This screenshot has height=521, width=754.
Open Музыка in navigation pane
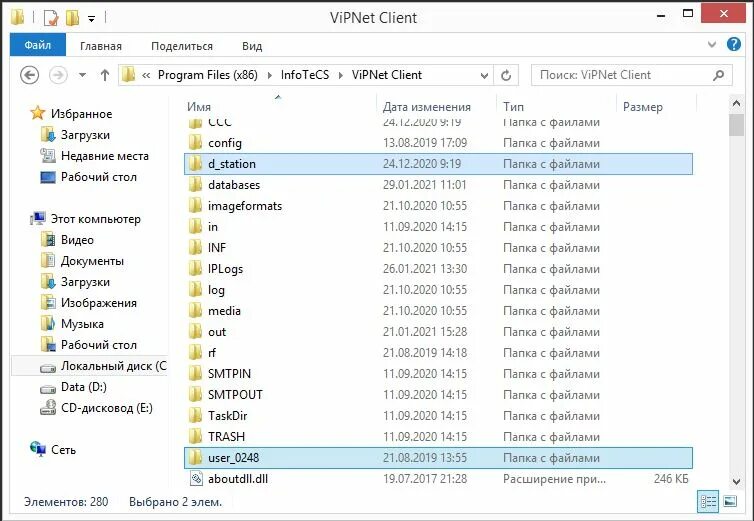[82, 324]
